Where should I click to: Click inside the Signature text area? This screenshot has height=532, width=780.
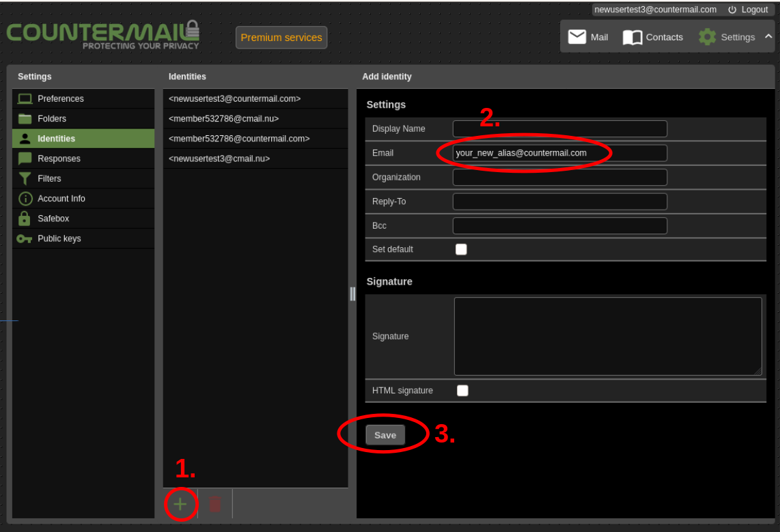tap(608, 336)
